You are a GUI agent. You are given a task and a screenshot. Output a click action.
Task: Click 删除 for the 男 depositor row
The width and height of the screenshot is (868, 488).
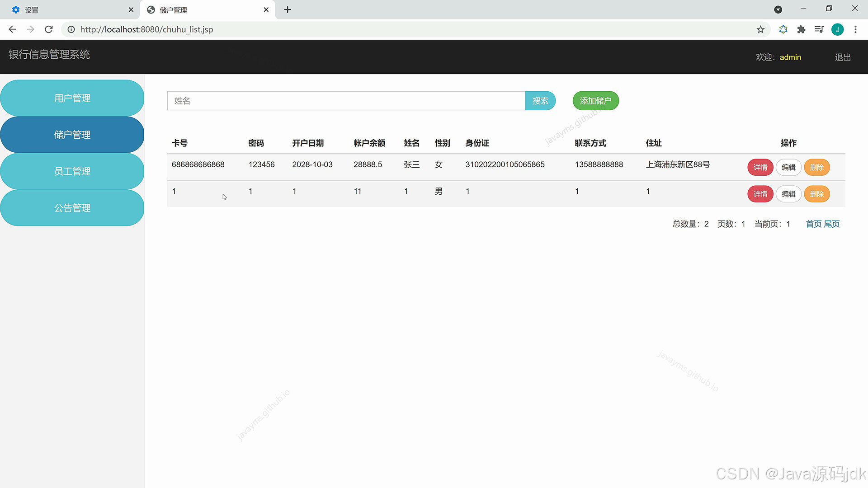tap(816, 194)
